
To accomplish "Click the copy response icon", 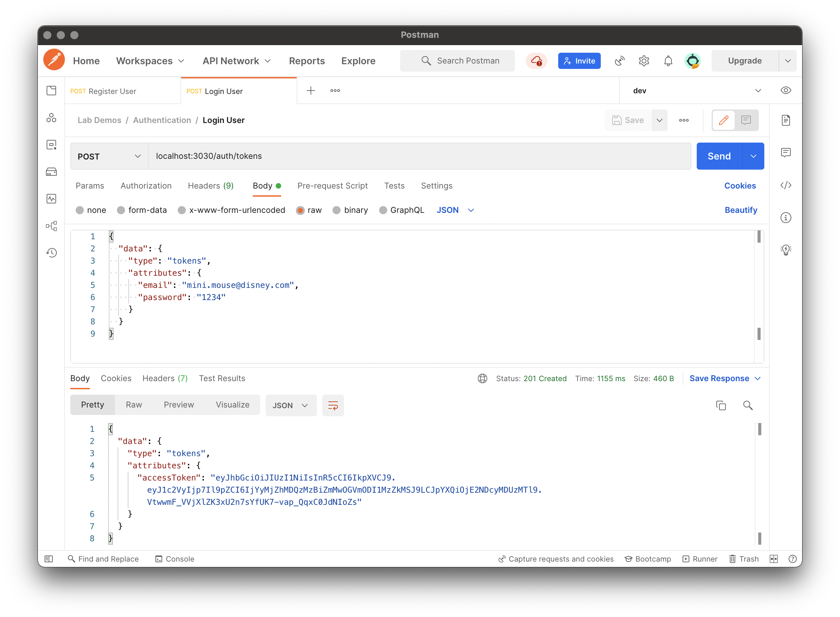I will 721,405.
